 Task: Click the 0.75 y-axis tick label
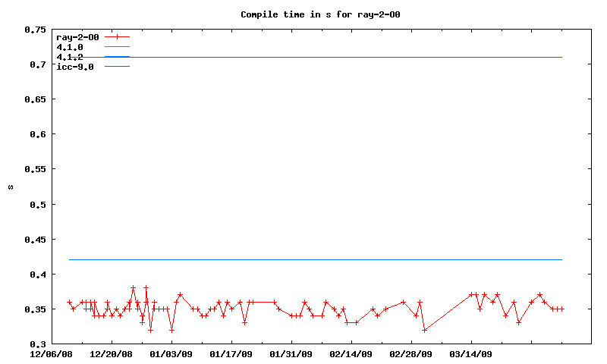35,30
